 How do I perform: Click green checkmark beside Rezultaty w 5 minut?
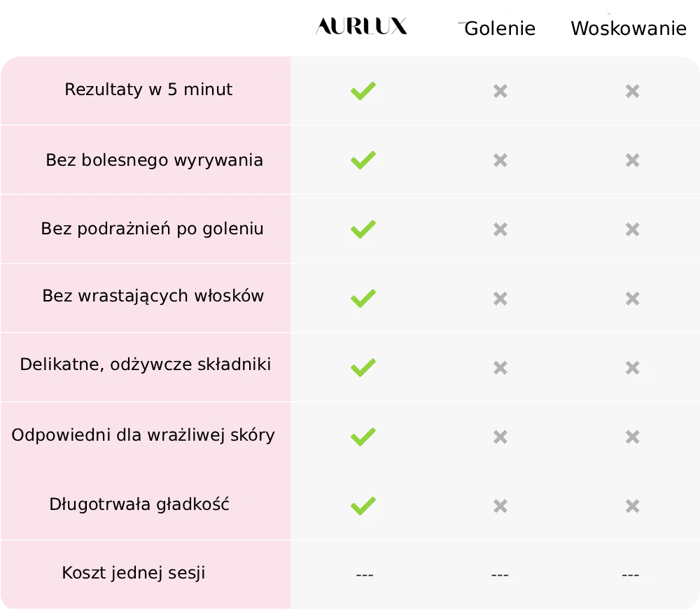363,91
